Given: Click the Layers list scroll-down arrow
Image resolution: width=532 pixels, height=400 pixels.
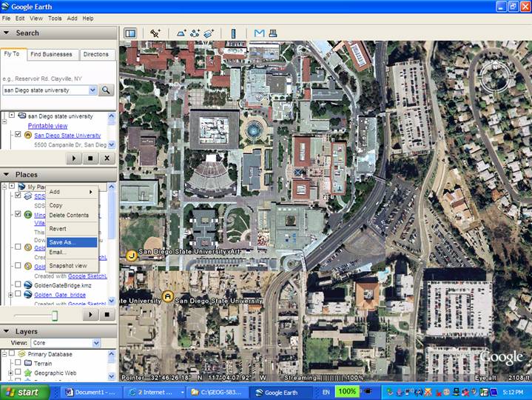Looking at the screenshot, I should (112, 376).
